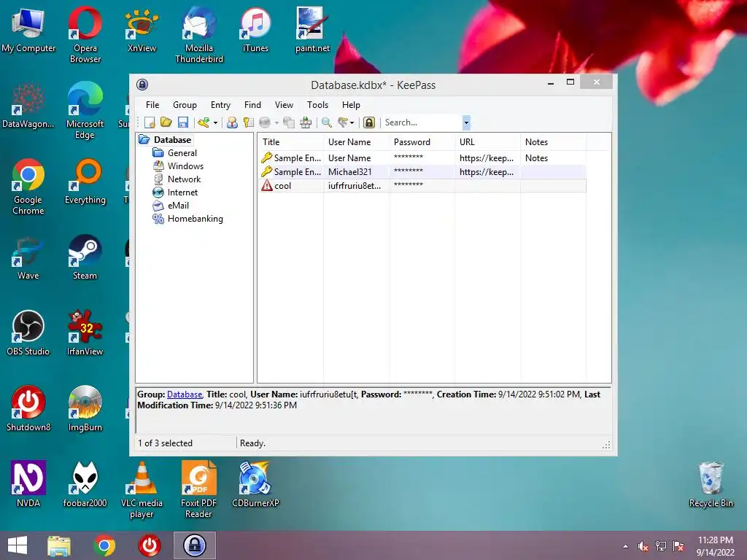
Task: Click the Show Entries keys icon
Action: (x=343, y=122)
